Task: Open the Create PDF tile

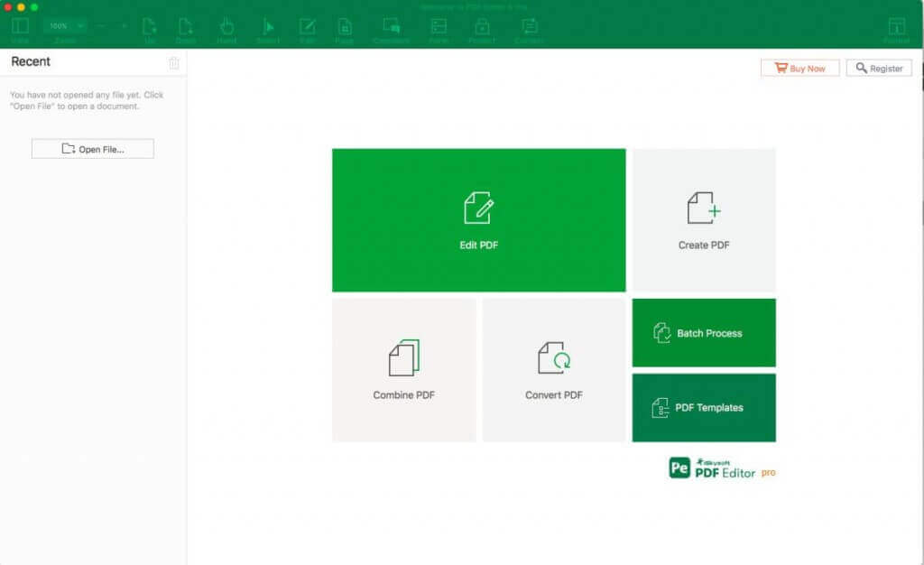Action: pos(704,220)
